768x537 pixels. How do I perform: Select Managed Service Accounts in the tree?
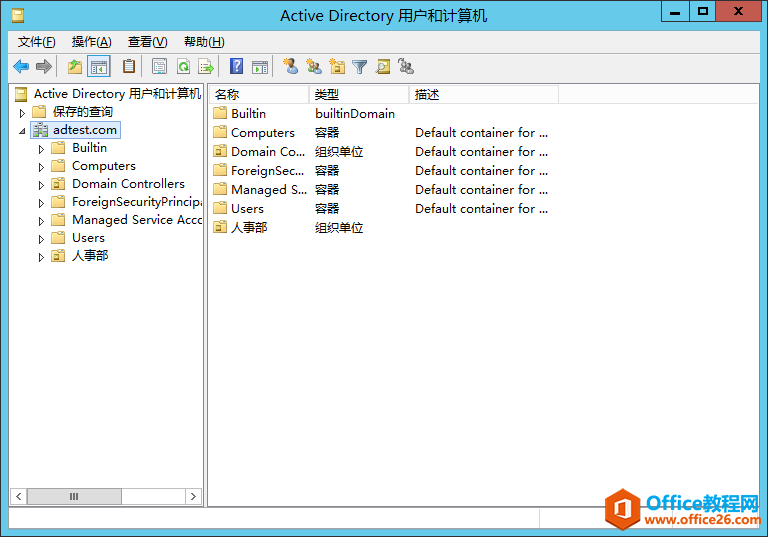pos(137,220)
